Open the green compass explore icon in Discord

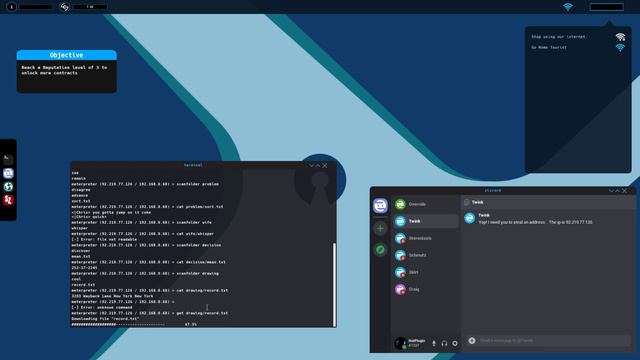point(380,249)
